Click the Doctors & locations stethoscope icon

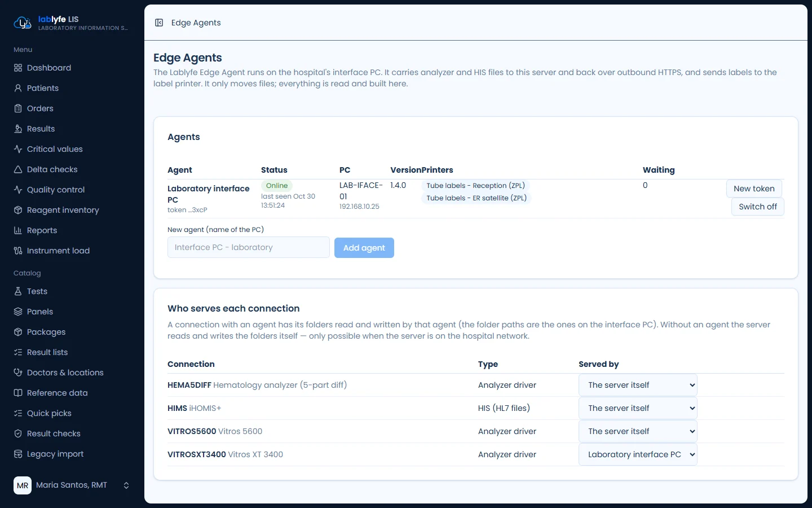point(18,373)
